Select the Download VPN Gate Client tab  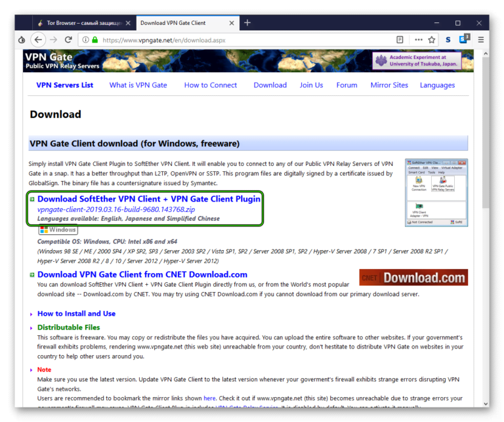click(188, 23)
